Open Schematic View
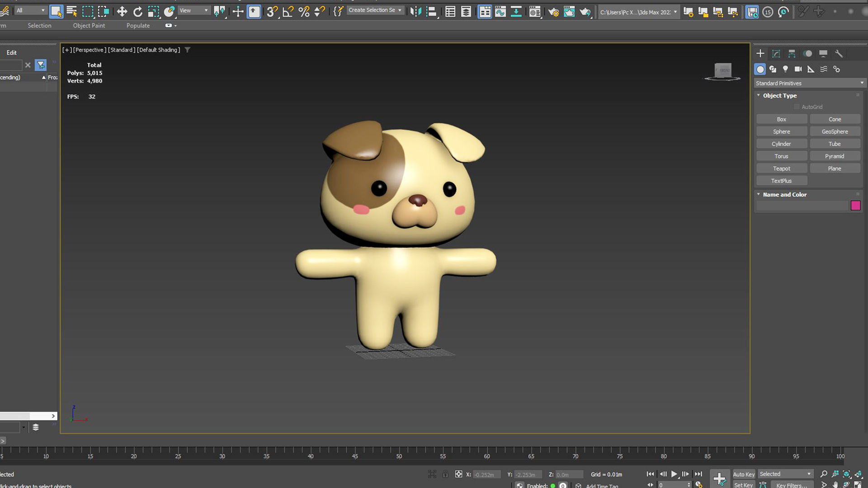The width and height of the screenshot is (868, 488). tap(516, 11)
